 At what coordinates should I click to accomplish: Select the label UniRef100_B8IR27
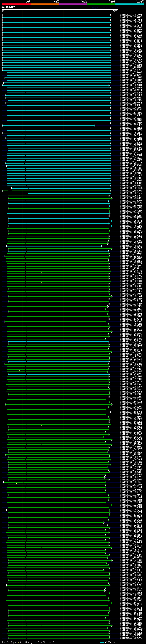131,578
